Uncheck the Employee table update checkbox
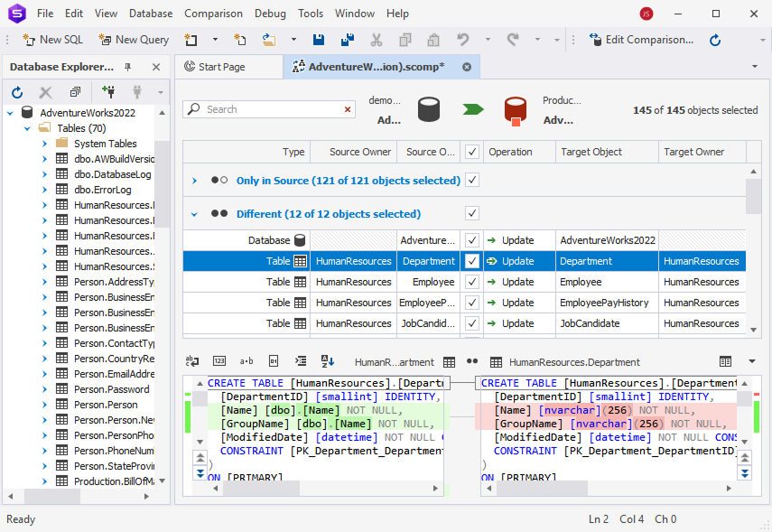The image size is (772, 532). click(471, 281)
